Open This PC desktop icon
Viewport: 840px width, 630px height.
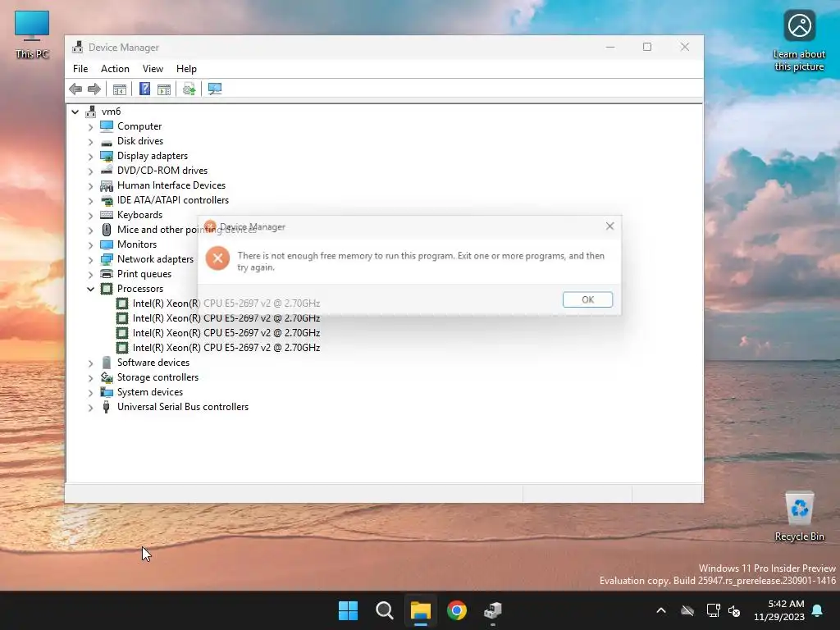(x=32, y=34)
